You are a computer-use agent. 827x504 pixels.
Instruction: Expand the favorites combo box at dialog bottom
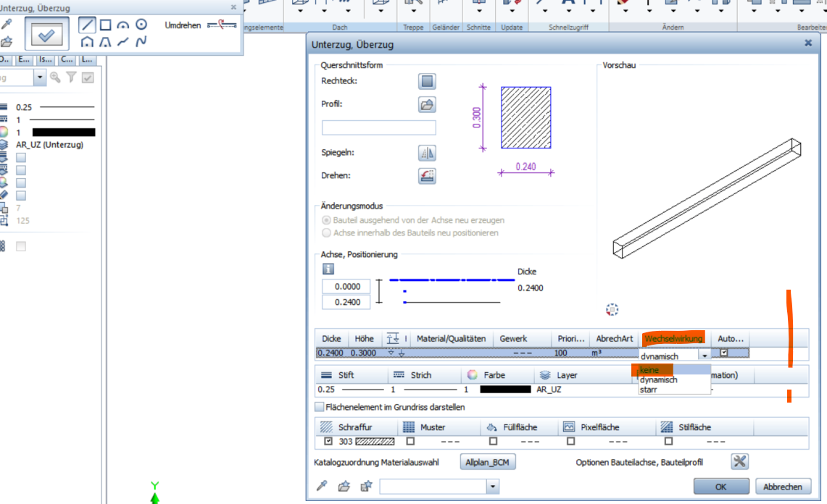493,487
